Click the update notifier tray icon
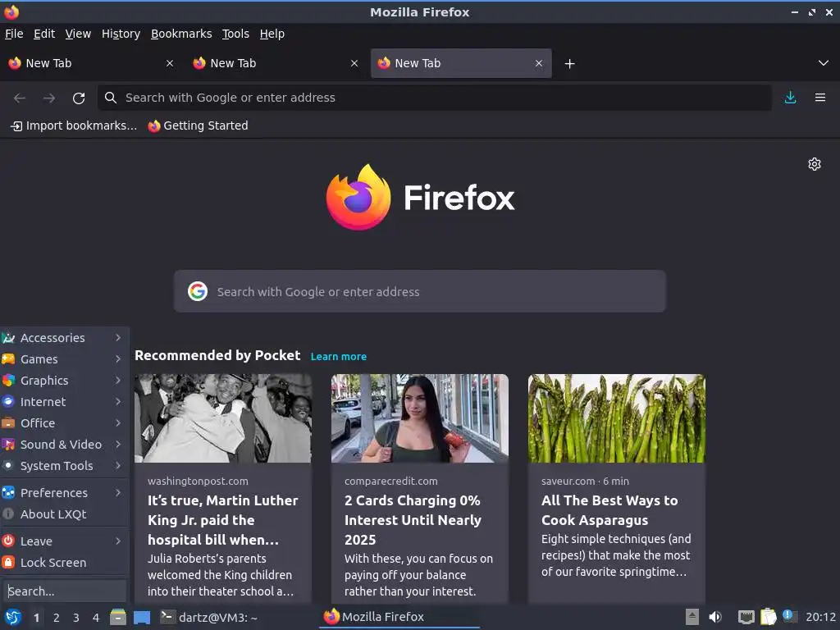This screenshot has height=630, width=840. coord(790,616)
